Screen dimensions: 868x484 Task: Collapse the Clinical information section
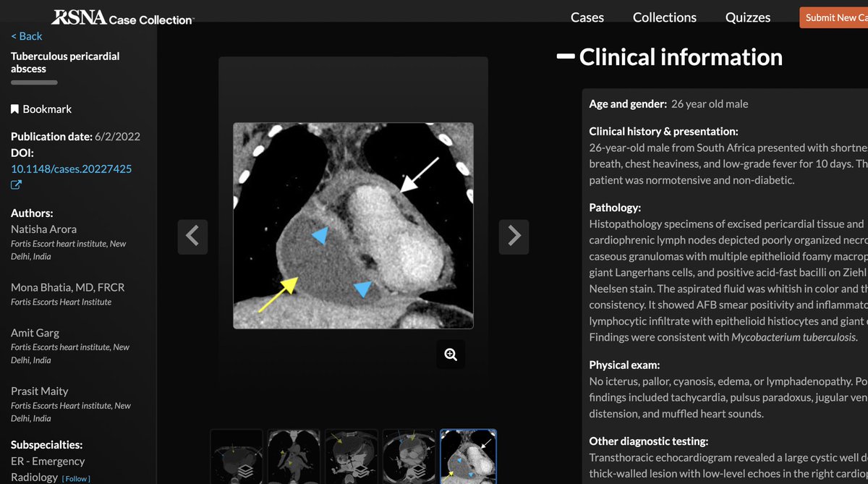coord(566,56)
